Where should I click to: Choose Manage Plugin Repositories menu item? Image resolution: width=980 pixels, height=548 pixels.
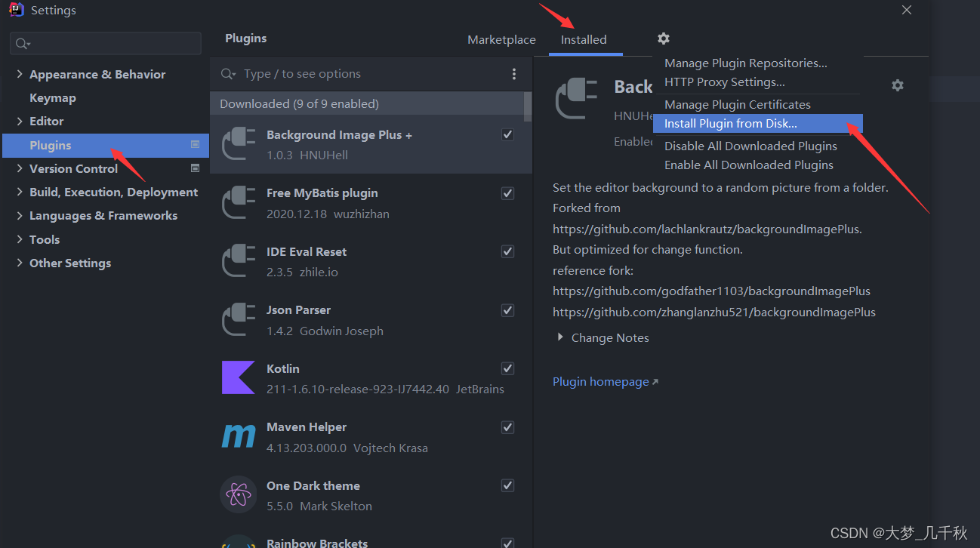pyautogui.click(x=746, y=63)
